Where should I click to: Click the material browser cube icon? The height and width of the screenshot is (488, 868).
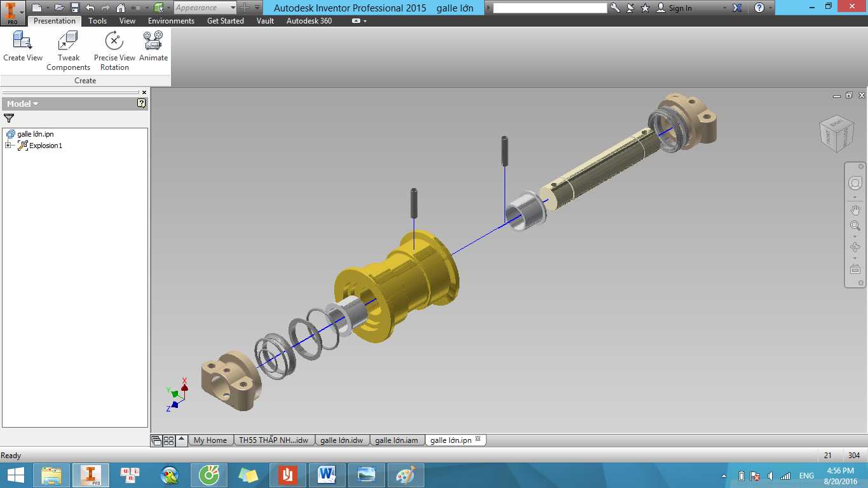point(159,8)
